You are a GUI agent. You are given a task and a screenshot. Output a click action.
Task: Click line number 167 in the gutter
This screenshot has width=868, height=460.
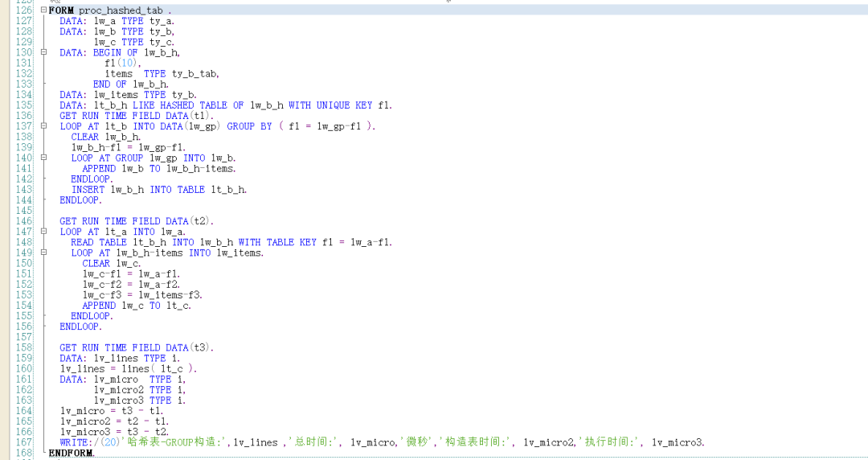tap(24, 442)
